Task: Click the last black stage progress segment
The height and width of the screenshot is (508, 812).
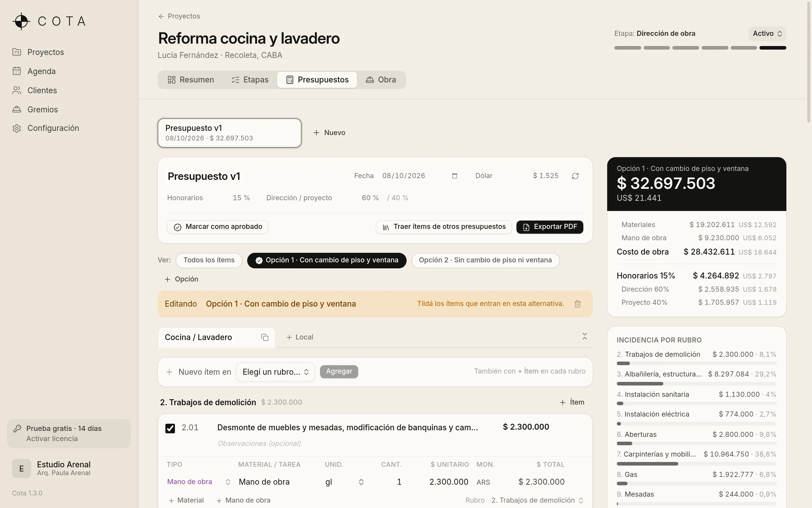Action: click(773, 48)
